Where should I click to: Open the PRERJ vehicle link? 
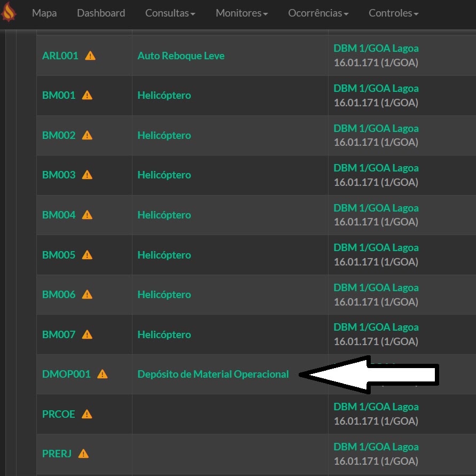click(57, 454)
